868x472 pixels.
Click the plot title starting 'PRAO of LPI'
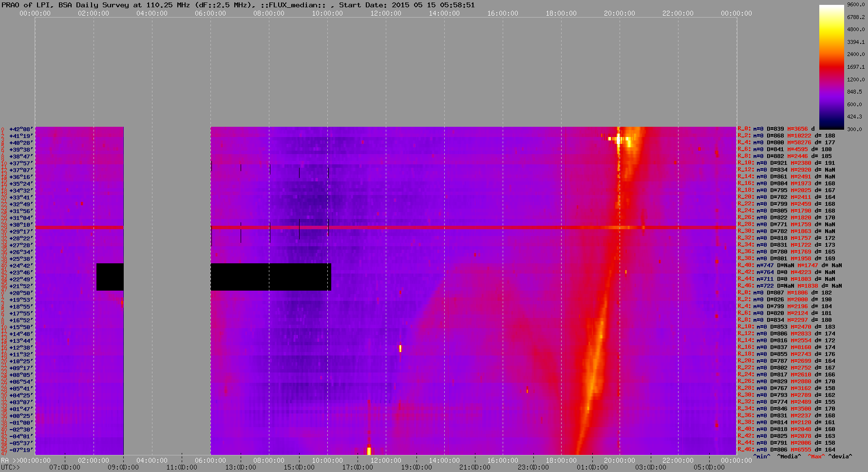[238, 5]
